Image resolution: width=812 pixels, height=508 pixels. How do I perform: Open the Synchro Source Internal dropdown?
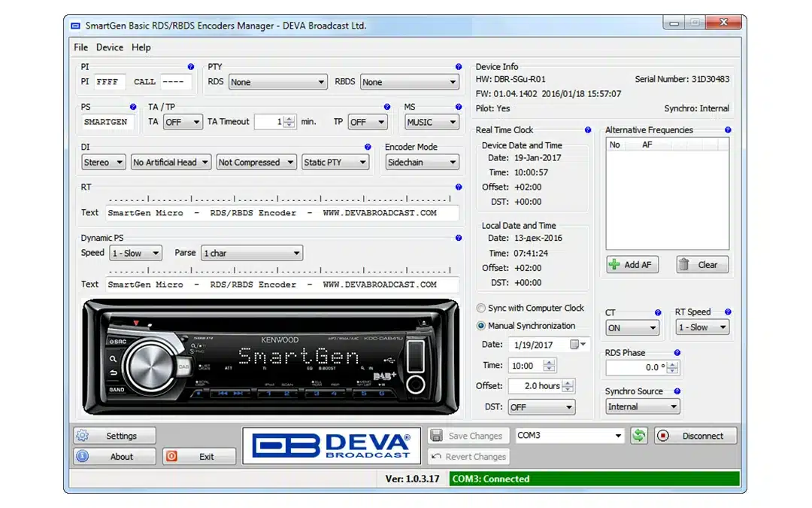[x=642, y=406]
